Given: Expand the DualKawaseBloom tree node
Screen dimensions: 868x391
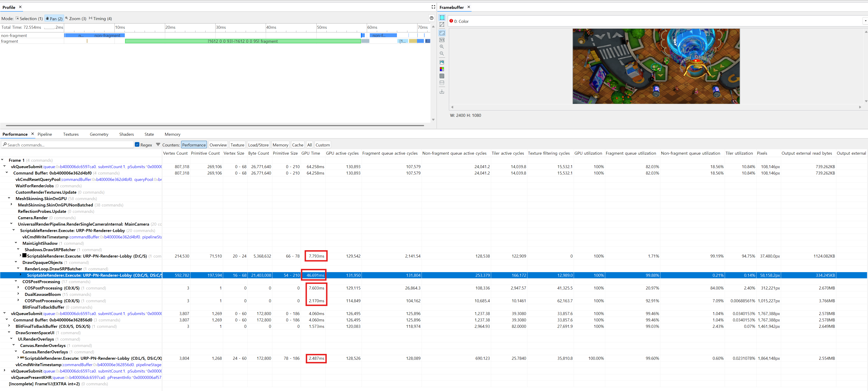Looking at the screenshot, I should (18, 294).
